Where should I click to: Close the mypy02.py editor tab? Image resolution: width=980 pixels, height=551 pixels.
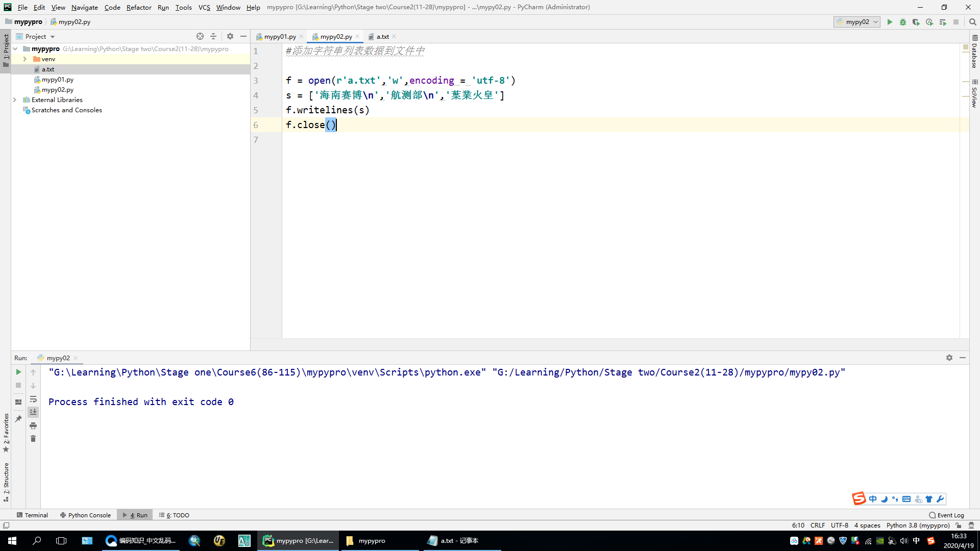click(357, 36)
